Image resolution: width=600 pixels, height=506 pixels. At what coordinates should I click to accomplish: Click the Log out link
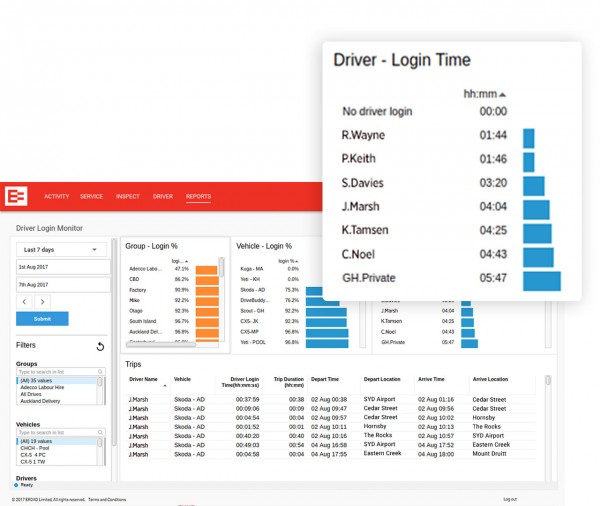[x=510, y=498]
